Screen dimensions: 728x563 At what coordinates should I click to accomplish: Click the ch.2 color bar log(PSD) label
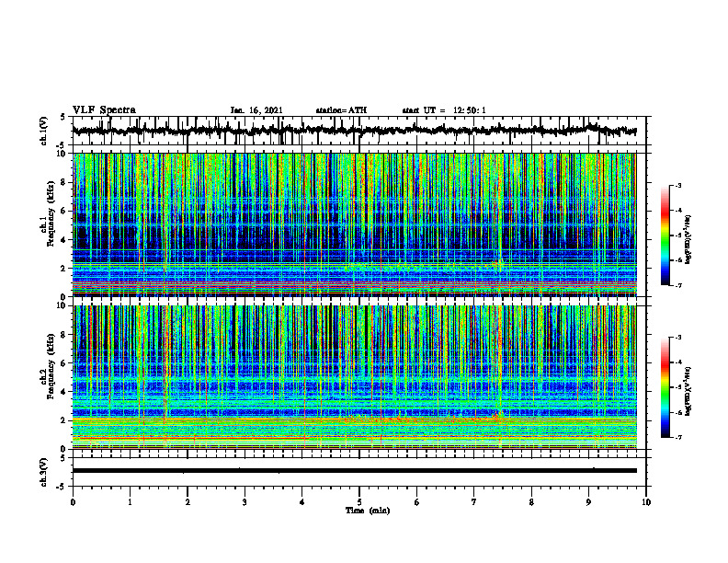(x=688, y=391)
